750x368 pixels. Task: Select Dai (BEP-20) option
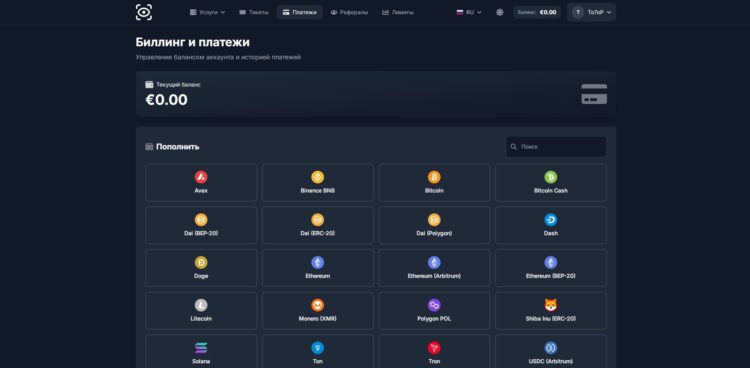click(201, 225)
